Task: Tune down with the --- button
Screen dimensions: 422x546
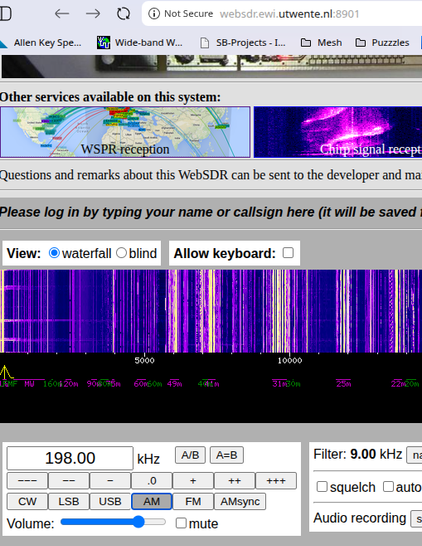Action: tap(27, 481)
